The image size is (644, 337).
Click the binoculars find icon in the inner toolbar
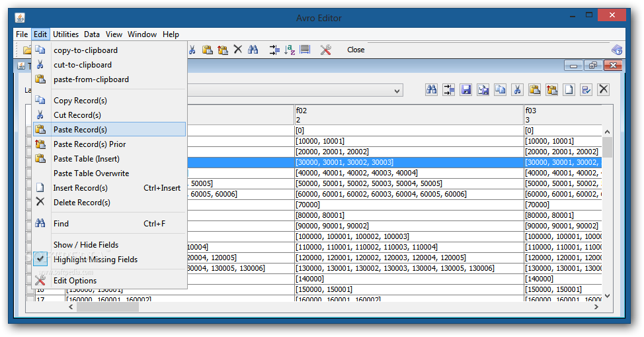(432, 90)
